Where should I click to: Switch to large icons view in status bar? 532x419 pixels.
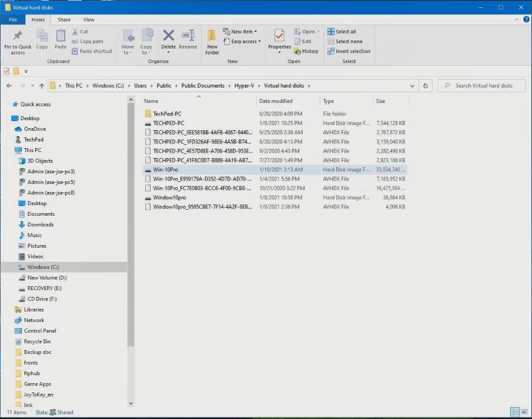[524, 412]
